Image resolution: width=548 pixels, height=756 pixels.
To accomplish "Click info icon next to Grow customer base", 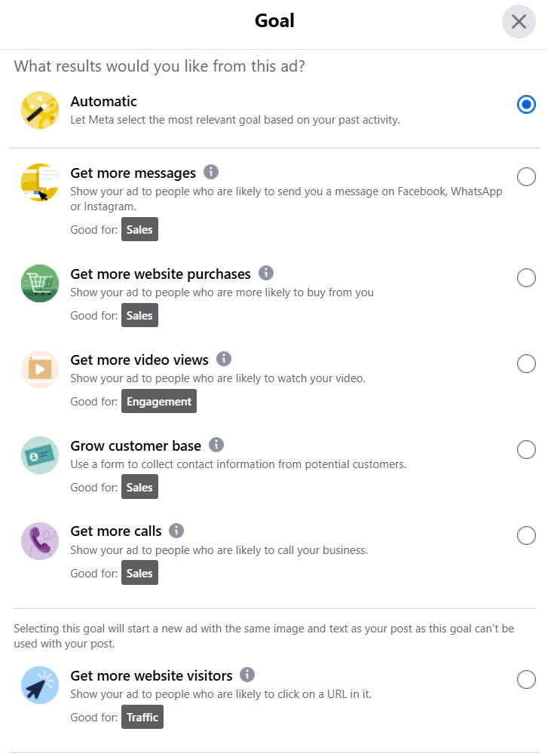I will (216, 445).
